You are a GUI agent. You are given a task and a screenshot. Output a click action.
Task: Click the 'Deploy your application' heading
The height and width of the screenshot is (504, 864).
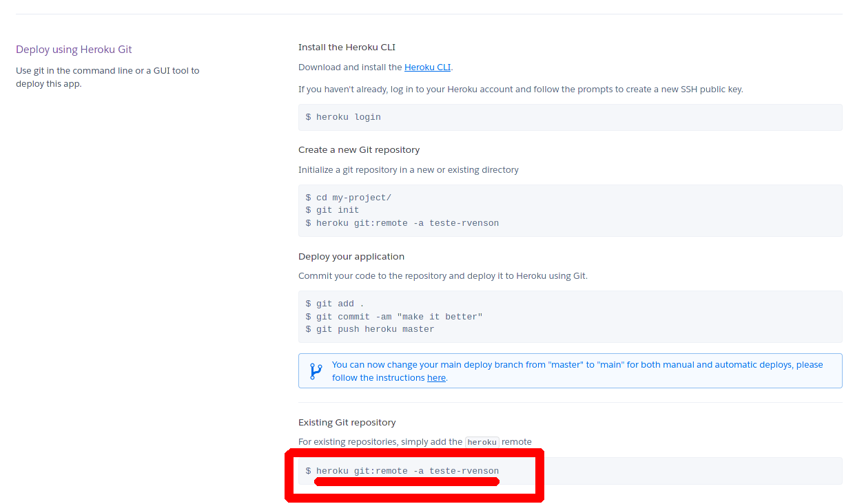click(x=351, y=257)
